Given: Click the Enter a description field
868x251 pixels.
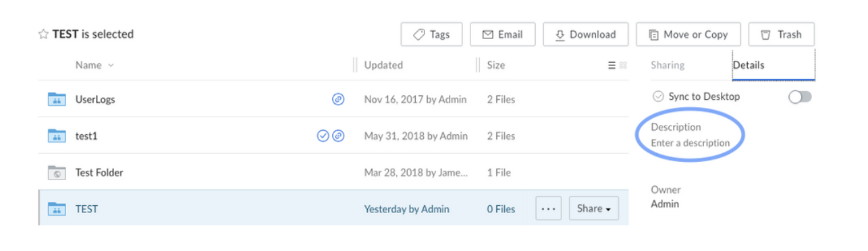Looking at the screenshot, I should click(690, 143).
